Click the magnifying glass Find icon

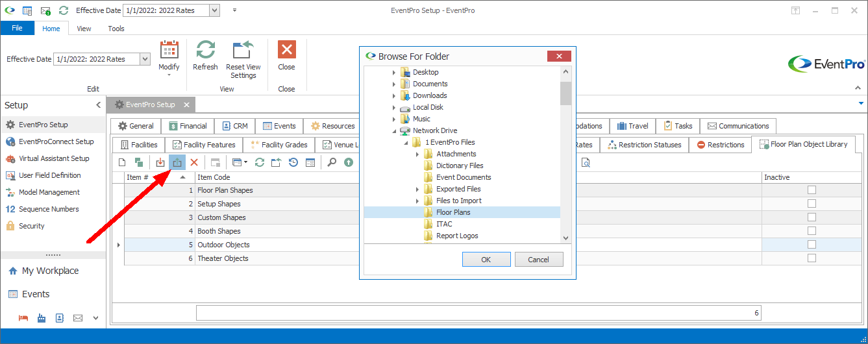(x=332, y=162)
